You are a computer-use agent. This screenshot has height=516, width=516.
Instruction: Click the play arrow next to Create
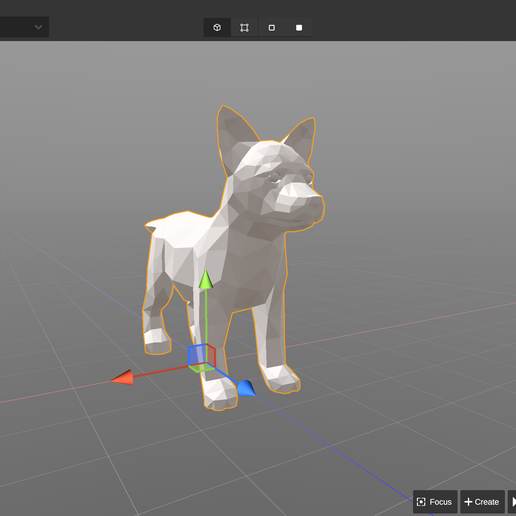point(513,502)
